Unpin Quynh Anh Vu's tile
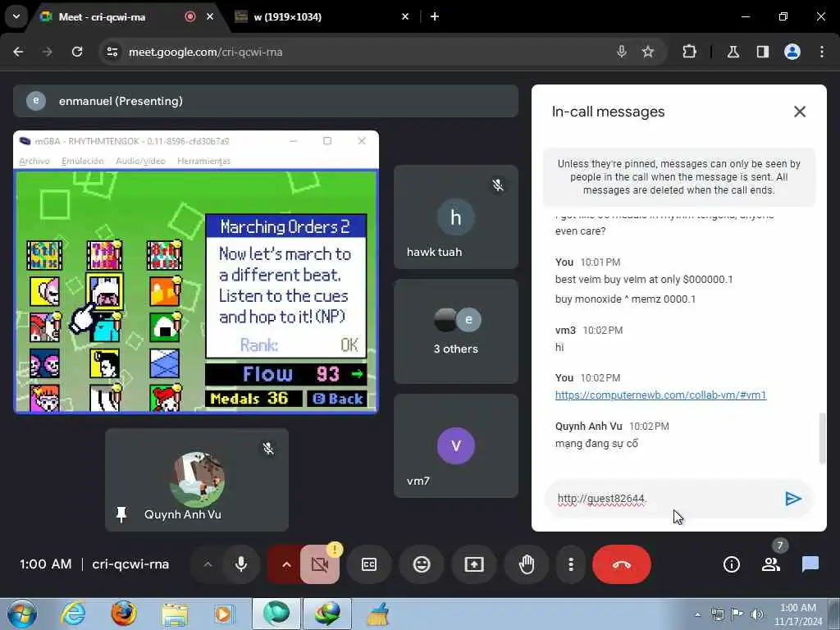 pos(121,514)
